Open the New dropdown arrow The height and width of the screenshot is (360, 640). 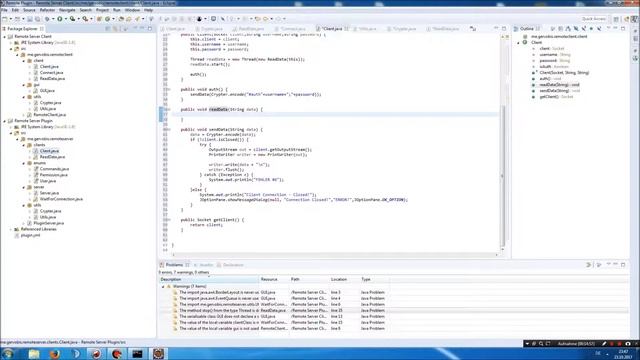(x=11, y=19)
